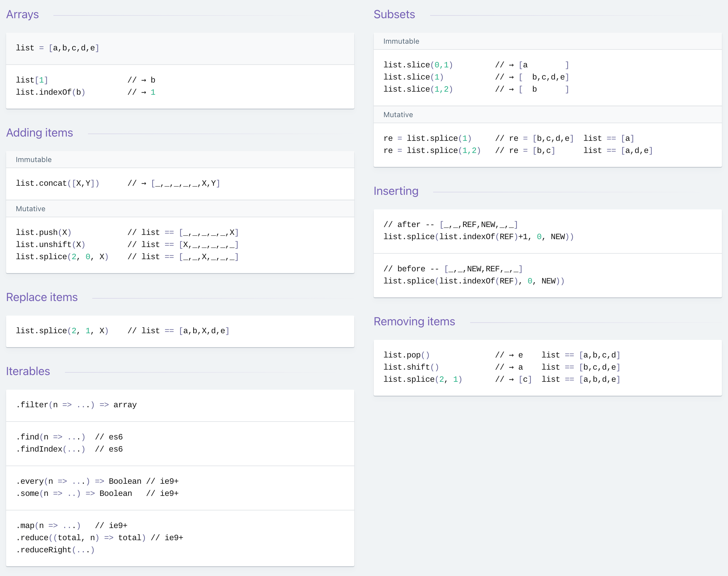This screenshot has height=576, width=728.
Task: Click the 'indexOf(REF), 0, NEW' splice line
Action: [474, 281]
